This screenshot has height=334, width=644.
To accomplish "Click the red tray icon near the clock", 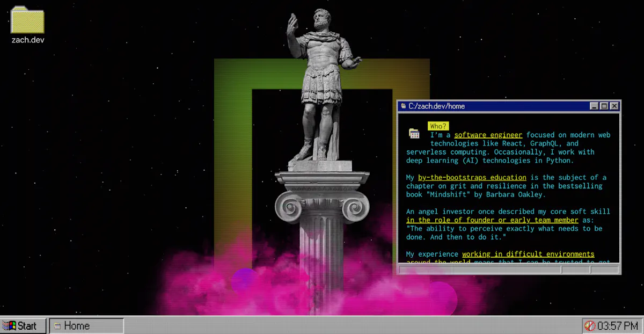I will (590, 325).
